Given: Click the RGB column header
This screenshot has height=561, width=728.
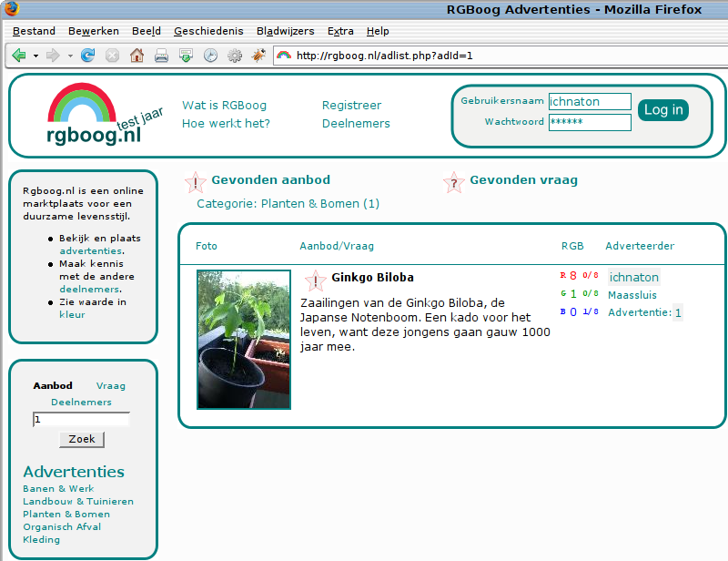Looking at the screenshot, I should tap(572, 246).
